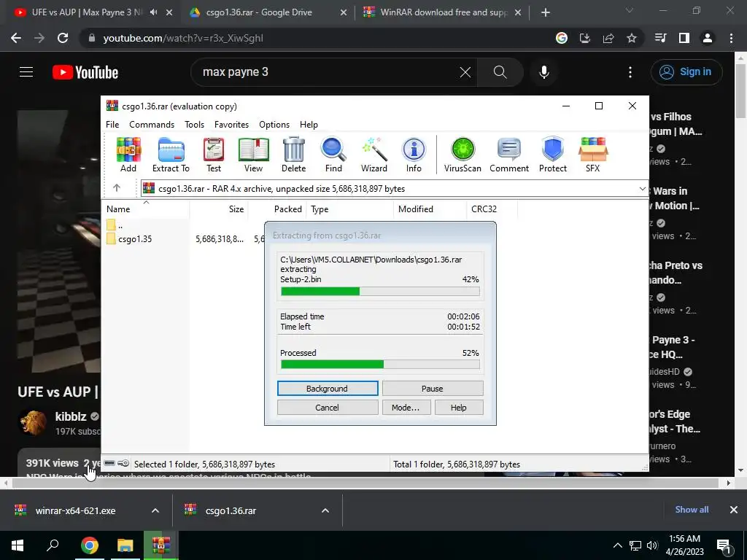Send extraction to Background
The image size is (747, 560).
328,389
